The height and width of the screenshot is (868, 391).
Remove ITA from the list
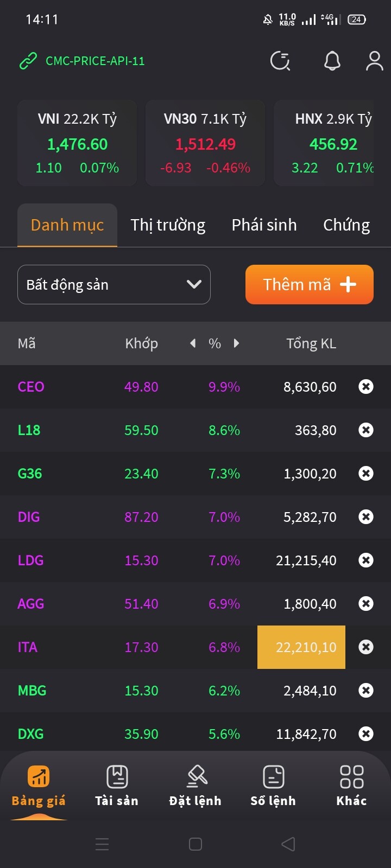[366, 647]
